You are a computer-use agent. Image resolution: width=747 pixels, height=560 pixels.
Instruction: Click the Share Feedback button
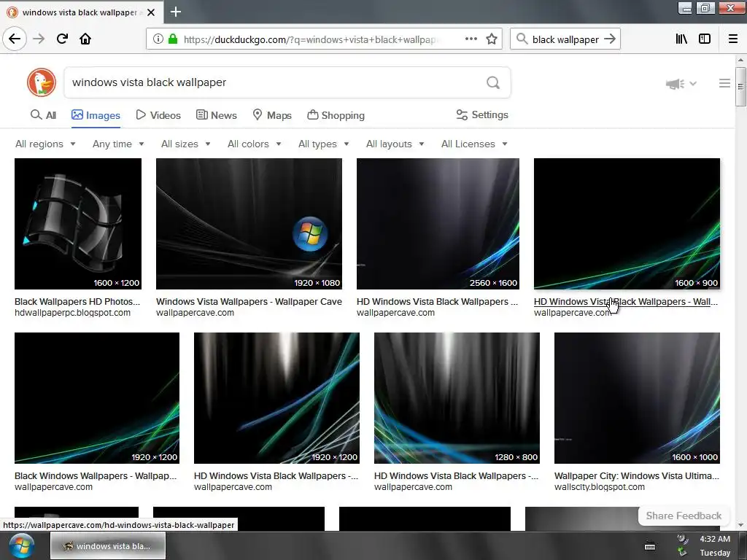684,516
